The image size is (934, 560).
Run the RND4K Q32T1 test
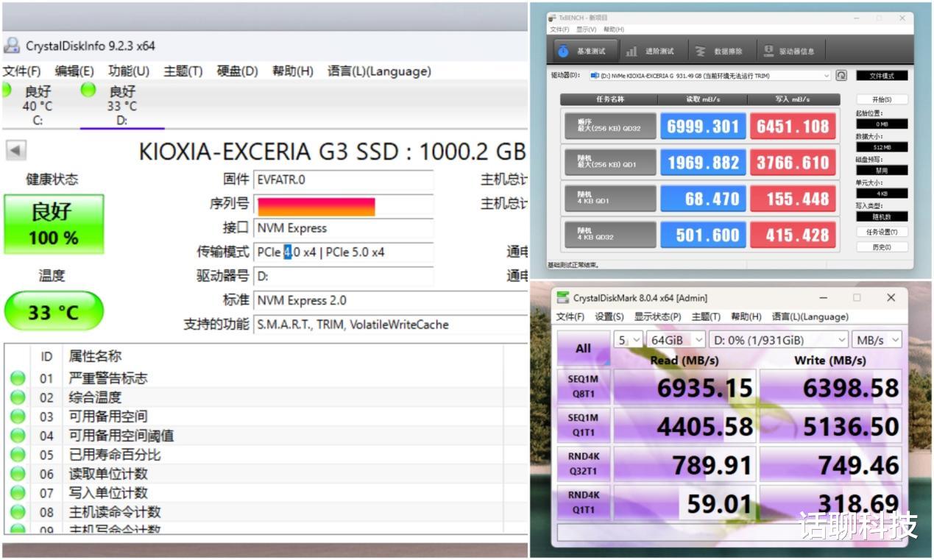click(x=583, y=464)
